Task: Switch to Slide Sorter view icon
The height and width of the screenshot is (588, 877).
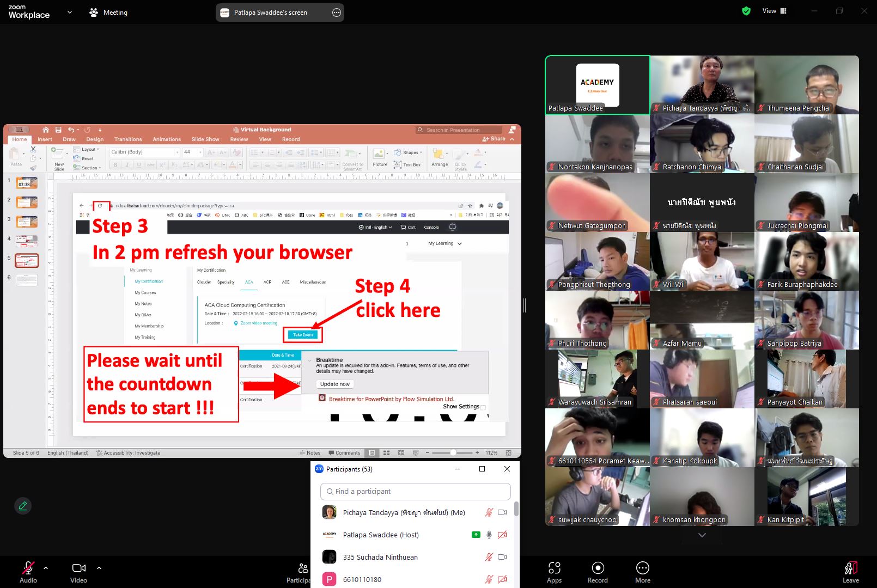Action: 386,452
